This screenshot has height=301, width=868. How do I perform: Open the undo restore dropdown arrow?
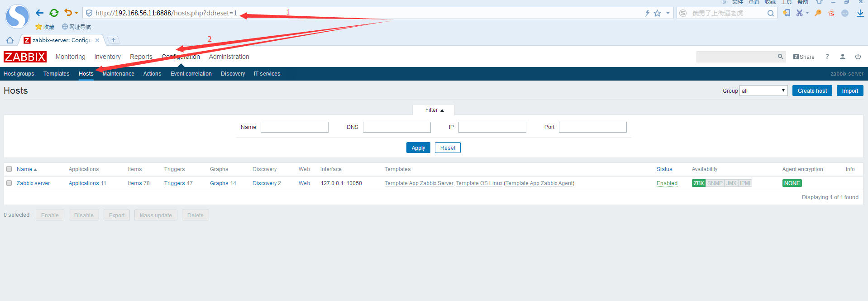[x=76, y=13]
